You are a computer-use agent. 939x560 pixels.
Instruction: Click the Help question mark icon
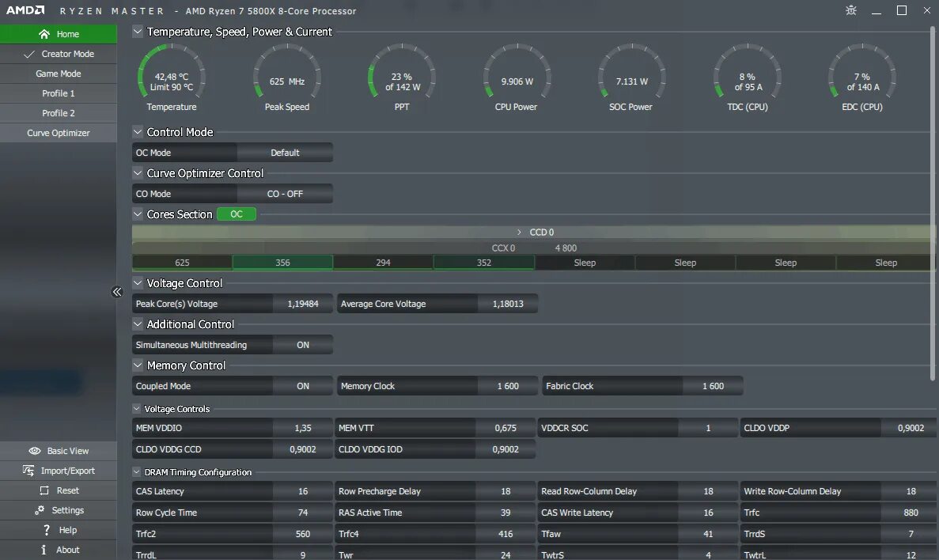pos(47,530)
